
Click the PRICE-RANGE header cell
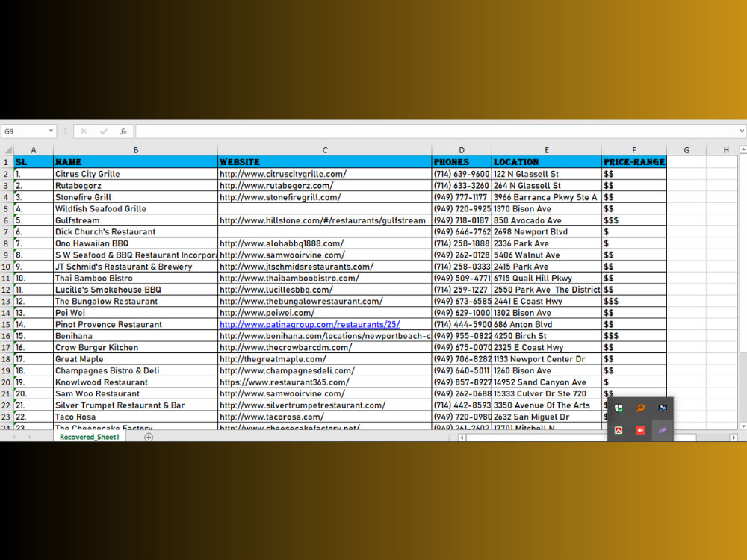tap(634, 162)
